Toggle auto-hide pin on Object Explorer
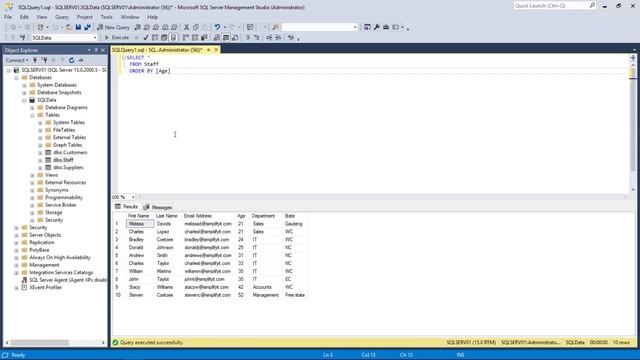The width and height of the screenshot is (640, 360). pyautogui.click(x=96, y=50)
